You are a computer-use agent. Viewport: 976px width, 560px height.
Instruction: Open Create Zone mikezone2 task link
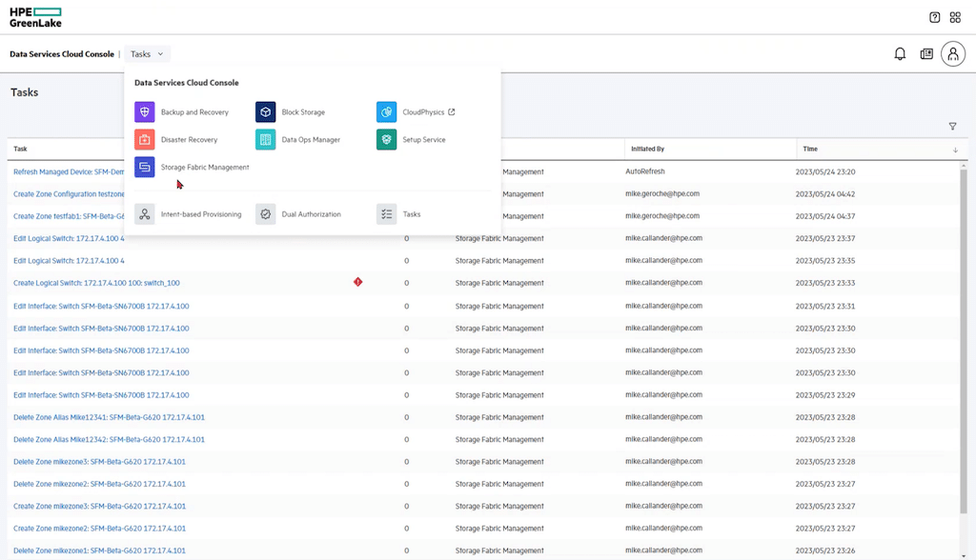[99, 529]
